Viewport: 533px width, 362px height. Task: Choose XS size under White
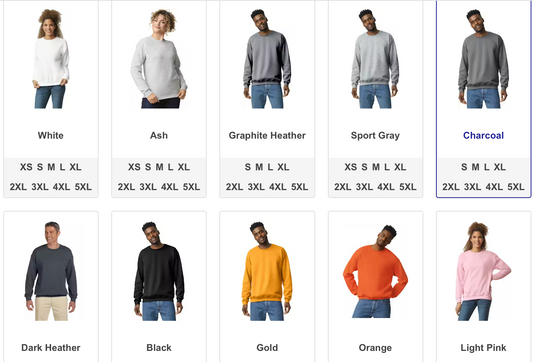click(26, 167)
